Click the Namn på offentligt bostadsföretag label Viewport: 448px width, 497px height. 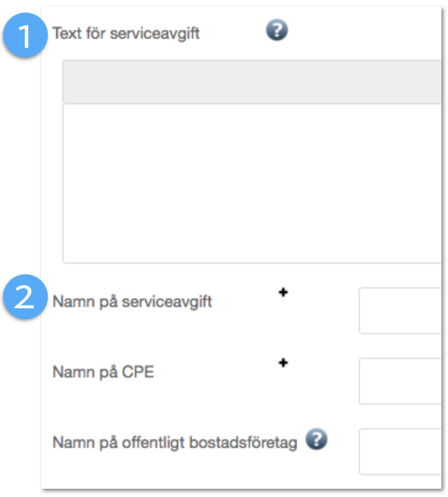click(175, 443)
